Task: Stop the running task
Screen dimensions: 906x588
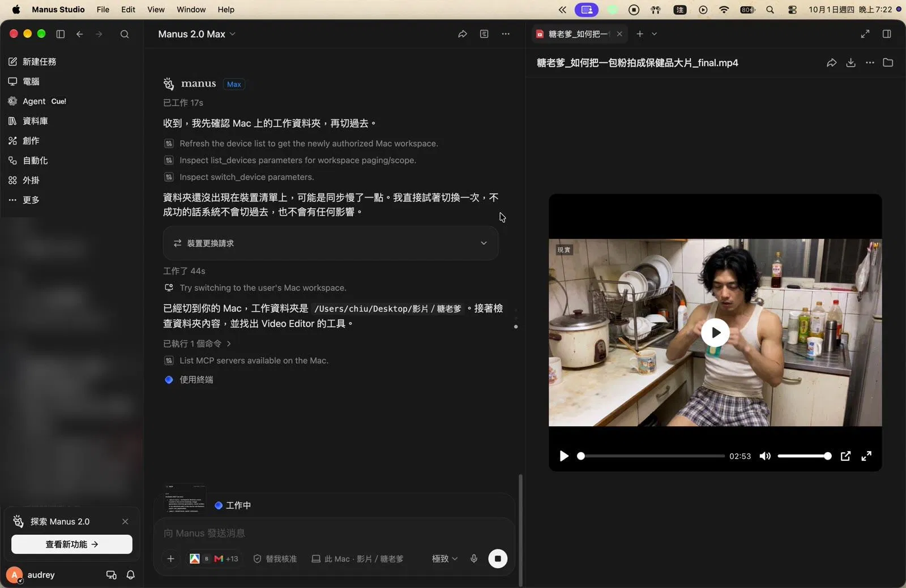Action: pyautogui.click(x=498, y=559)
